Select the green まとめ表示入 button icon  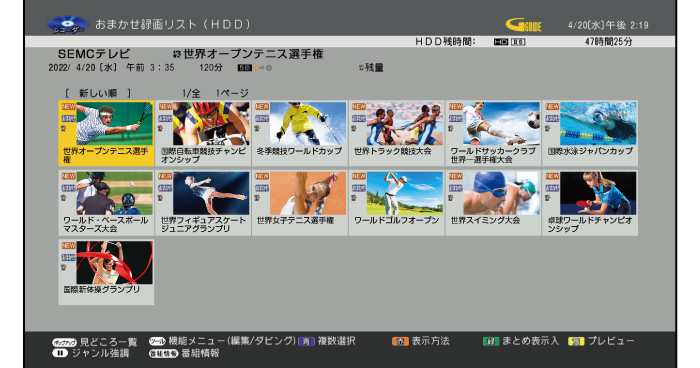tap(491, 342)
